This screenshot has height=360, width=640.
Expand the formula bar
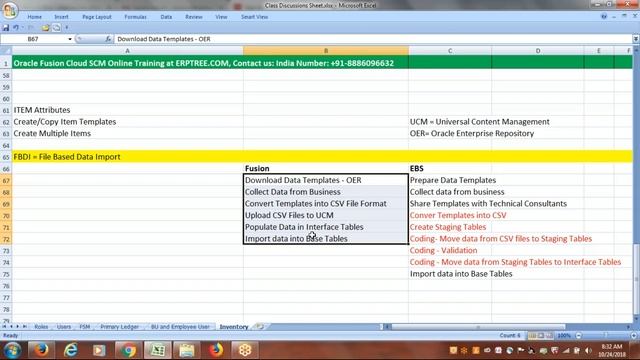636,39
